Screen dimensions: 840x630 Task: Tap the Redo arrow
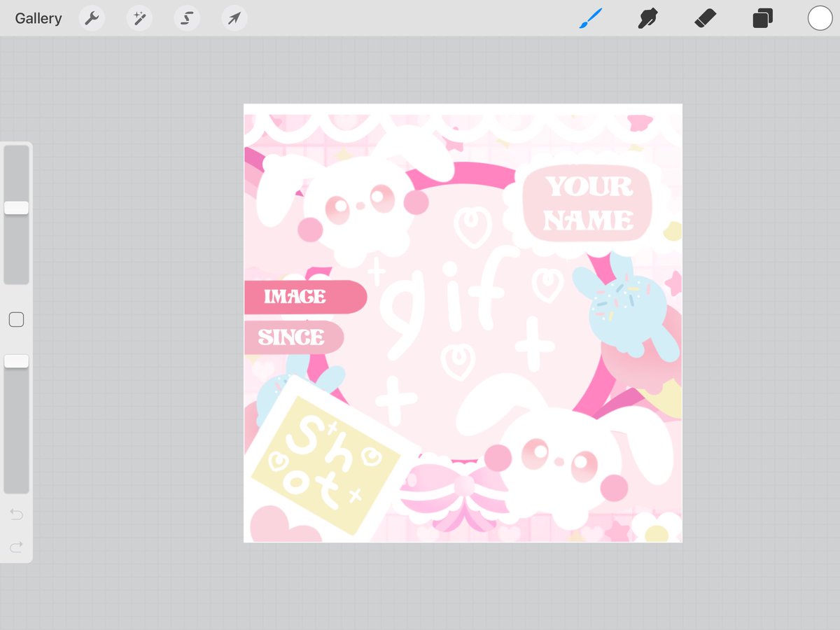[16, 546]
